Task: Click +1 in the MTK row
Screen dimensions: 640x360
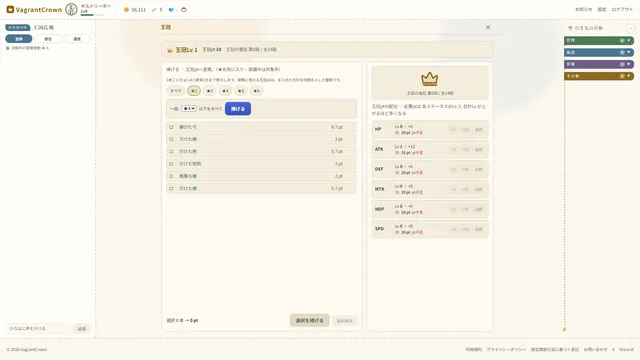Action: tap(453, 189)
